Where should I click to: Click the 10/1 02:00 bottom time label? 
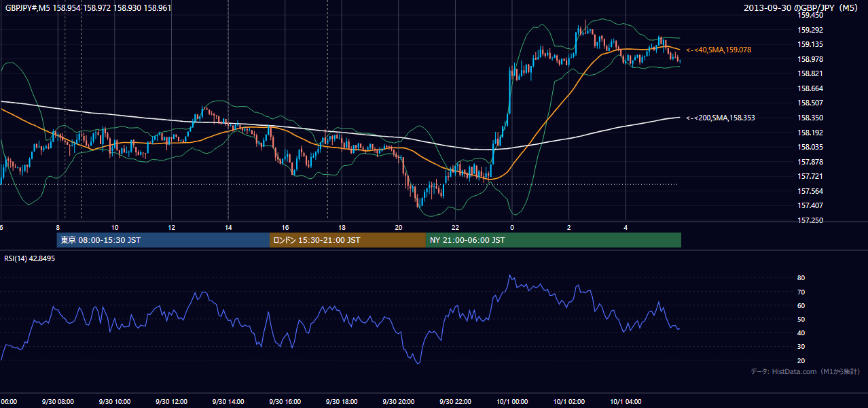[568, 402]
